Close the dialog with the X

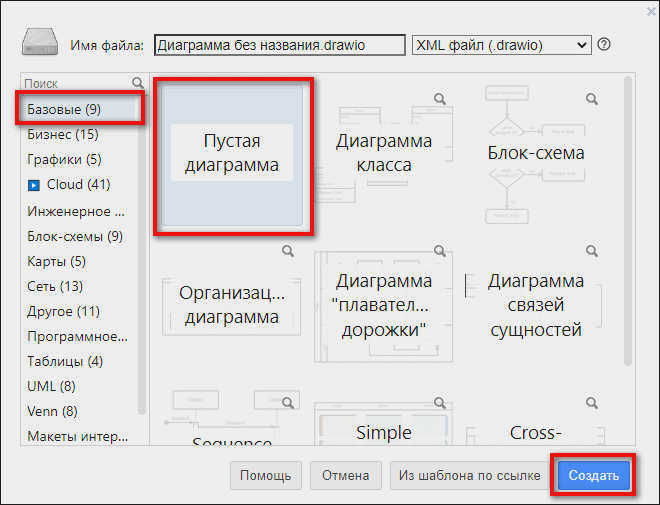click(651, 11)
